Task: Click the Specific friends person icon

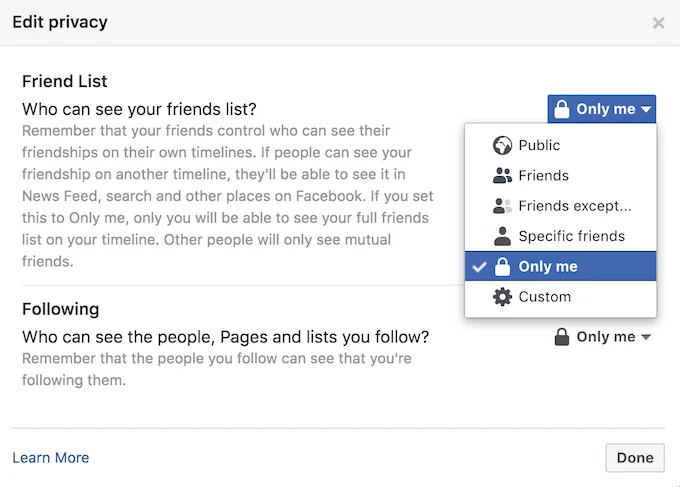Action: [503, 237]
